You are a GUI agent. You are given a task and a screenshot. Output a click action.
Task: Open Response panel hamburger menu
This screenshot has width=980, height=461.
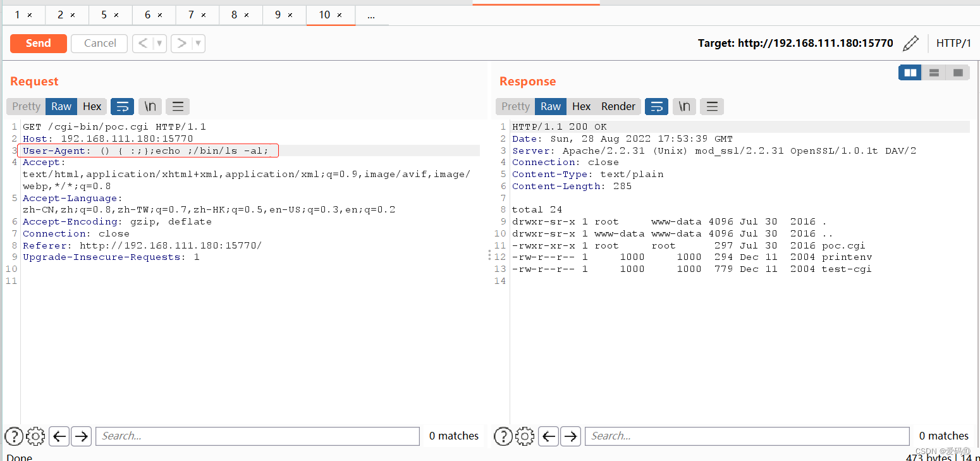pos(712,106)
